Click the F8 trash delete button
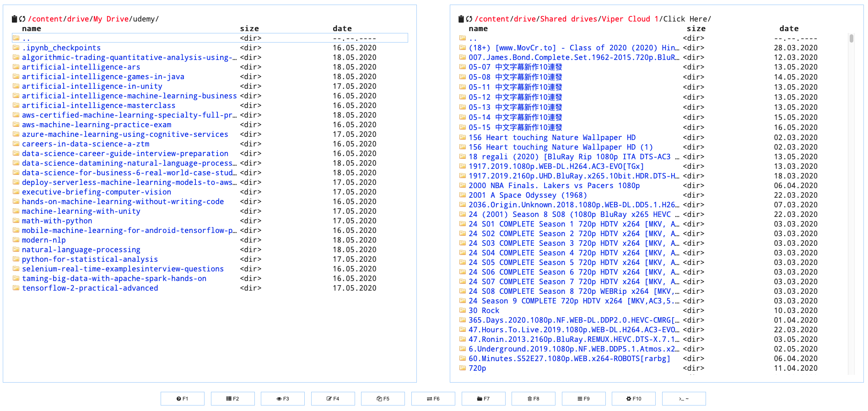The image size is (868, 411). tap(533, 399)
